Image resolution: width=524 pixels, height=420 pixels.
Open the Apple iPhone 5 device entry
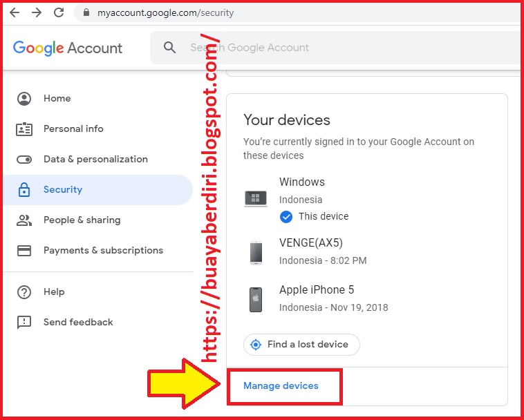(367, 298)
